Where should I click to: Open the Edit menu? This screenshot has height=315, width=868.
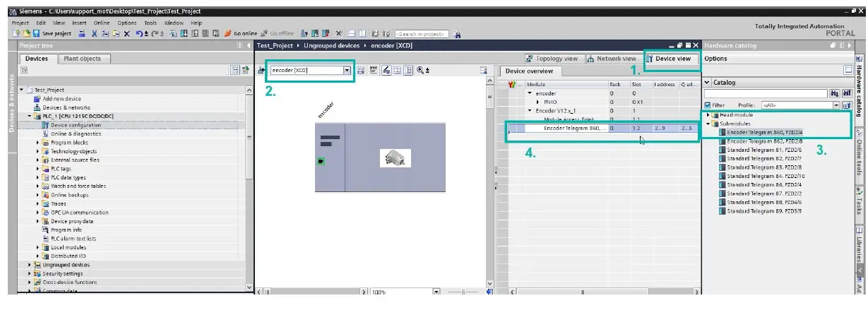pyautogui.click(x=41, y=23)
